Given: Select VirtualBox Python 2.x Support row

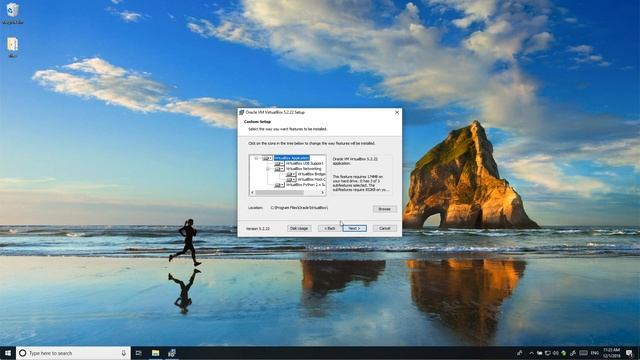Looking at the screenshot, I should (305, 185).
